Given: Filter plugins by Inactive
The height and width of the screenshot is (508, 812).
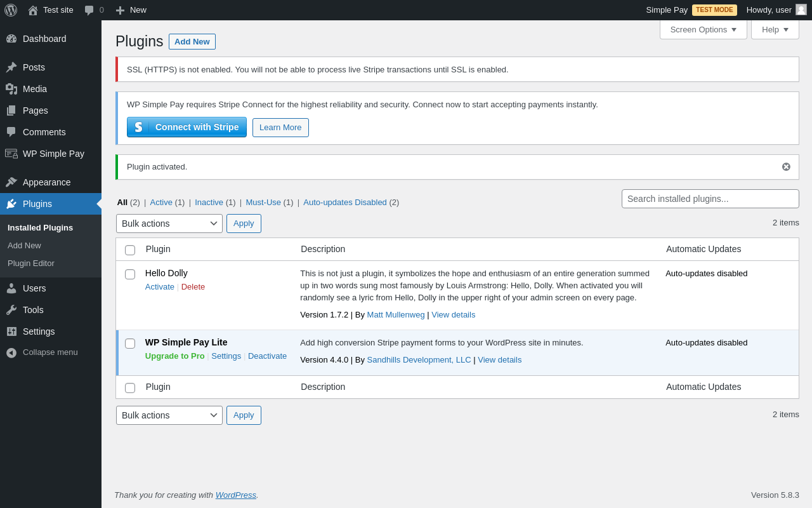Looking at the screenshot, I should 209,202.
